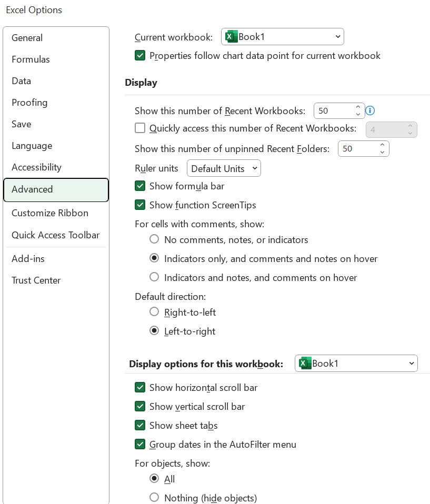Viewport: 430px width, 504px height.
Task: Select Nothing (hide objects) option
Action: (154, 498)
